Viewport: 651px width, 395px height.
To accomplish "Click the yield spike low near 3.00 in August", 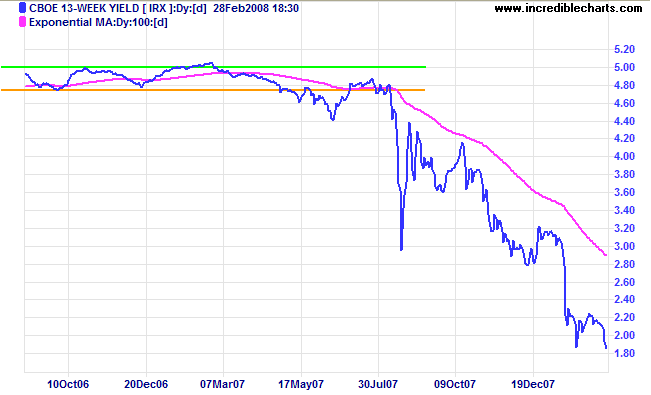I will [401, 249].
